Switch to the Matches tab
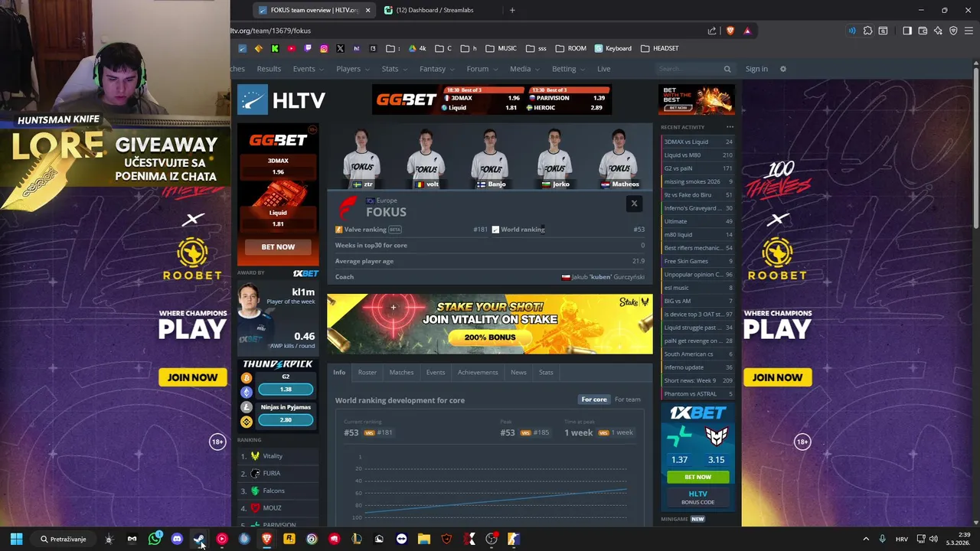The image size is (980, 551). [x=401, y=373]
